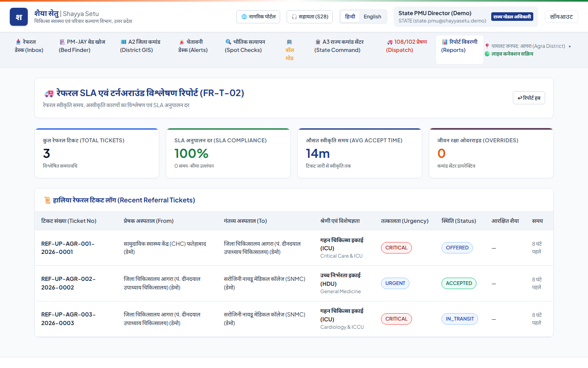Click the OFFERED status badge
This screenshot has width=588, height=368.
click(x=457, y=248)
